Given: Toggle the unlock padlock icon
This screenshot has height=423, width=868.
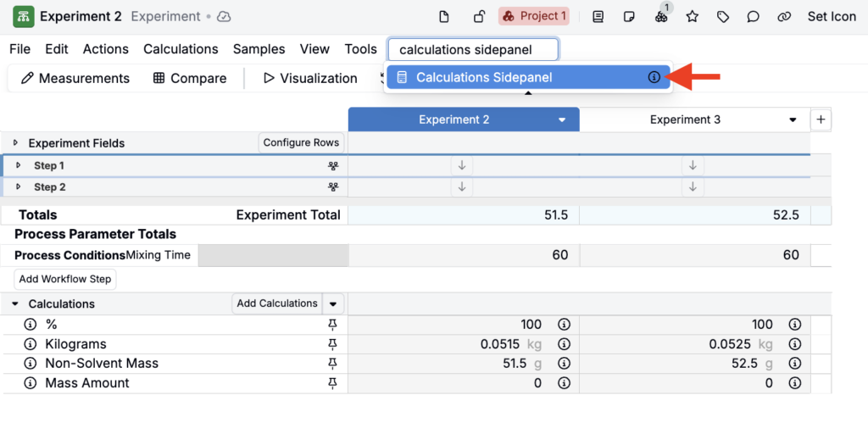Looking at the screenshot, I should point(480,17).
